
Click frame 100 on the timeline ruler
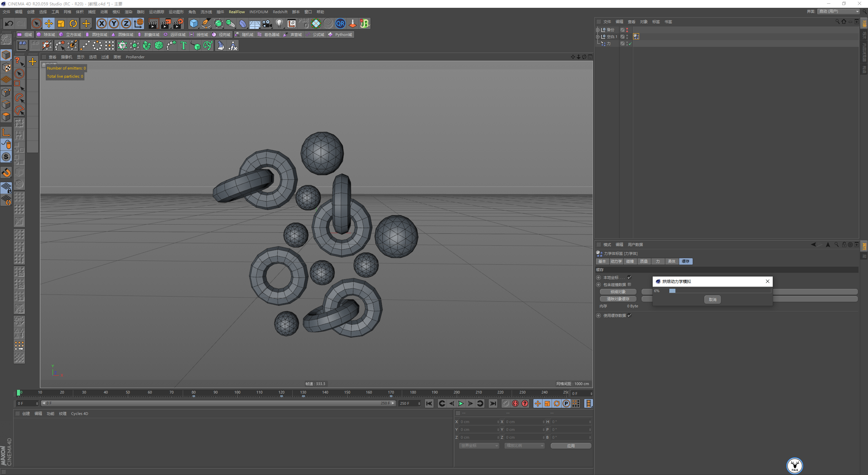click(237, 393)
